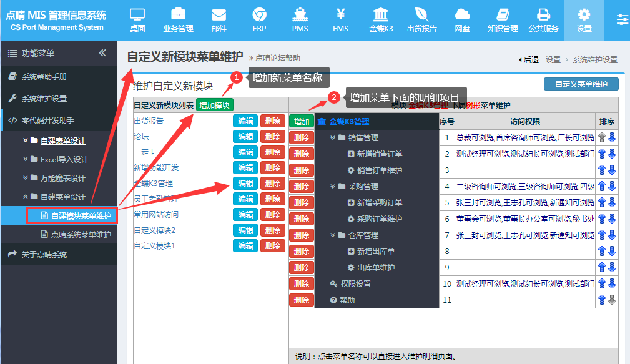Open the 公共服务 printer icon
630x364 pixels.
[x=543, y=20]
